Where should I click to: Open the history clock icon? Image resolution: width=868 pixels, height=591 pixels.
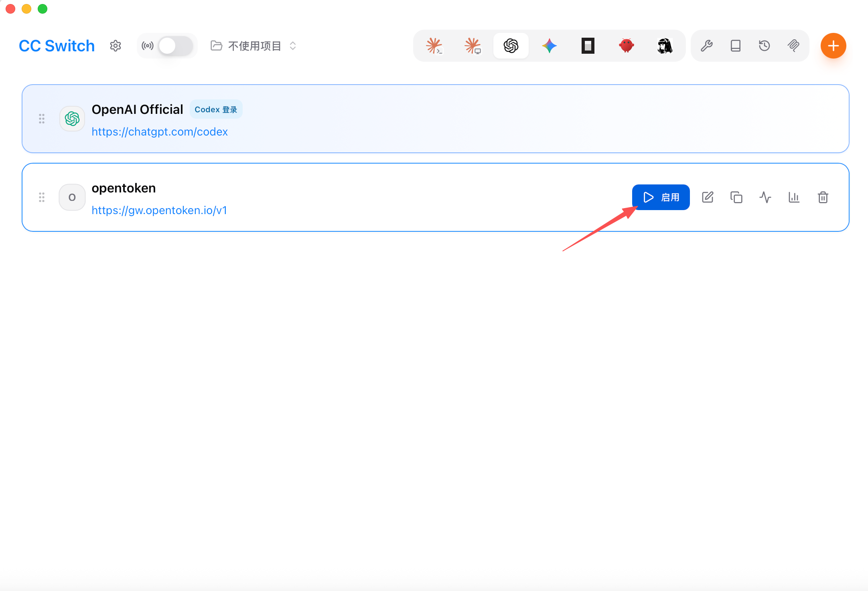point(765,46)
